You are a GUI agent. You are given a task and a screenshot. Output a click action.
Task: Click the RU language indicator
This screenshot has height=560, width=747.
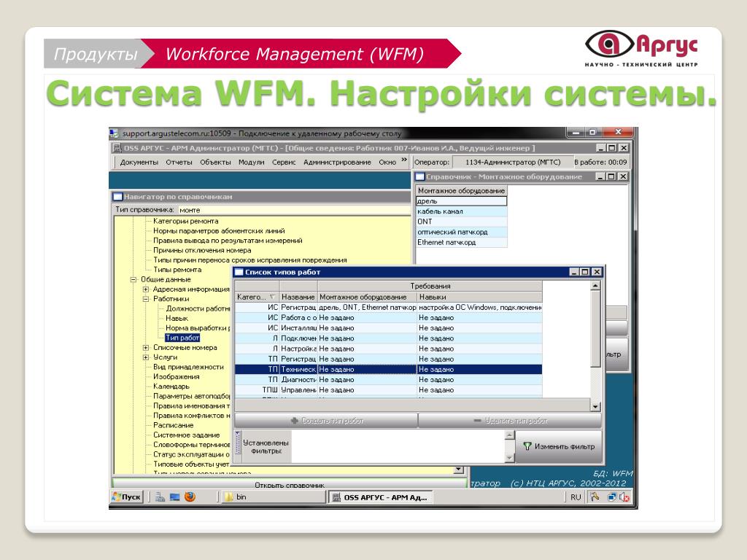coord(576,497)
